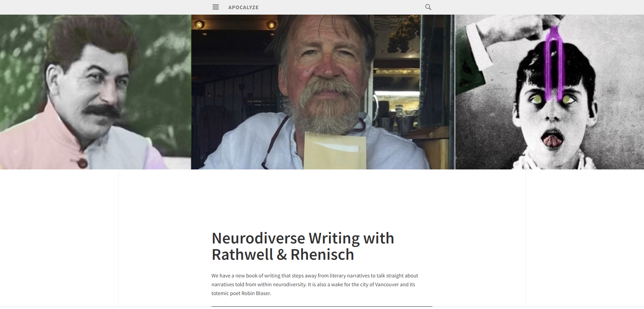
Task: Click the red button on the pink jacket
Action: click(82, 163)
